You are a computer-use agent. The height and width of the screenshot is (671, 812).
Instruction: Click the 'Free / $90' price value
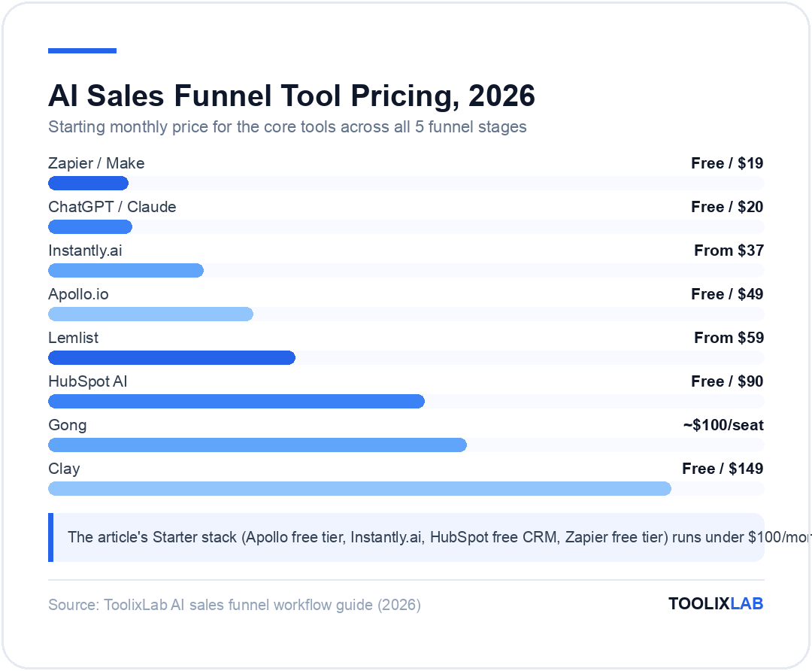pos(727,381)
